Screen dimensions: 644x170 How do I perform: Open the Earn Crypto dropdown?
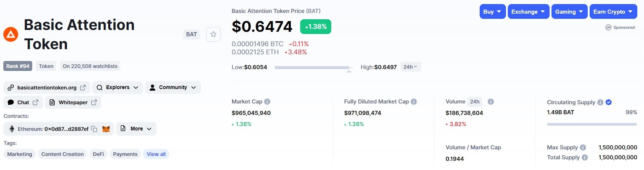point(613,11)
